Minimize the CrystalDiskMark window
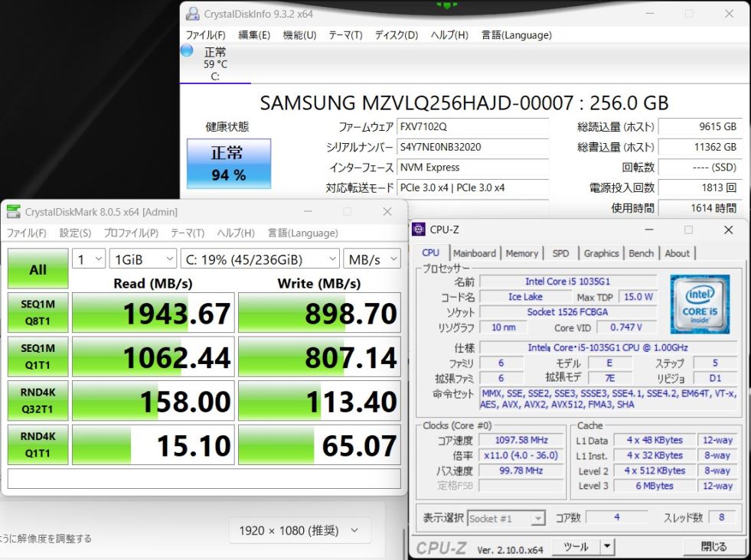 (308, 212)
